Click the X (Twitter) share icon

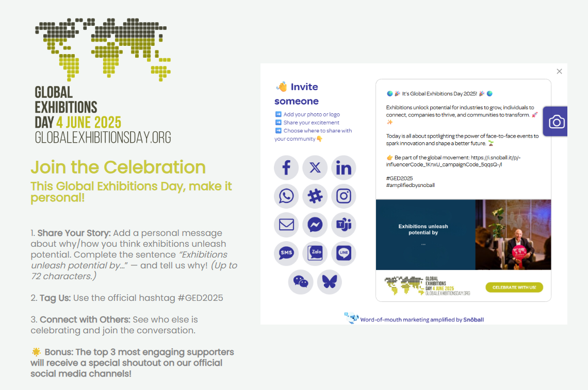point(315,168)
